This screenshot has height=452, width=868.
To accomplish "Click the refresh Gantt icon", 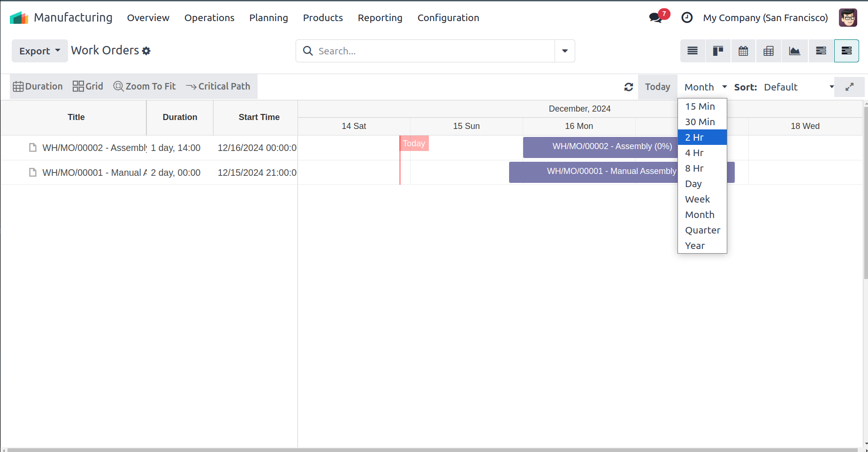I will click(629, 87).
